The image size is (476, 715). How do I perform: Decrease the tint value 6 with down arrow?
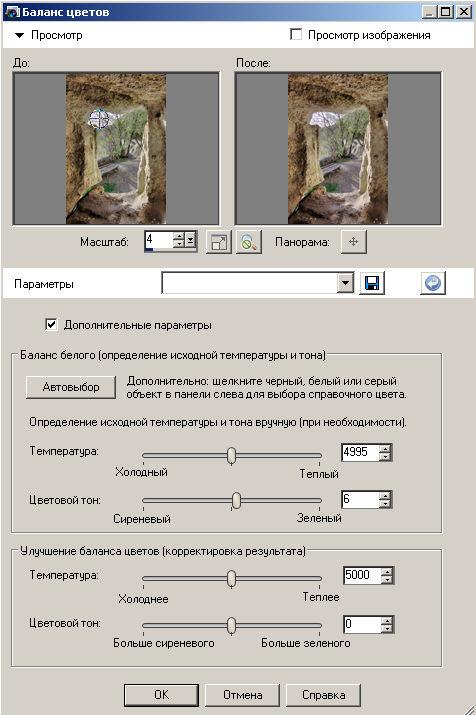pyautogui.click(x=386, y=503)
